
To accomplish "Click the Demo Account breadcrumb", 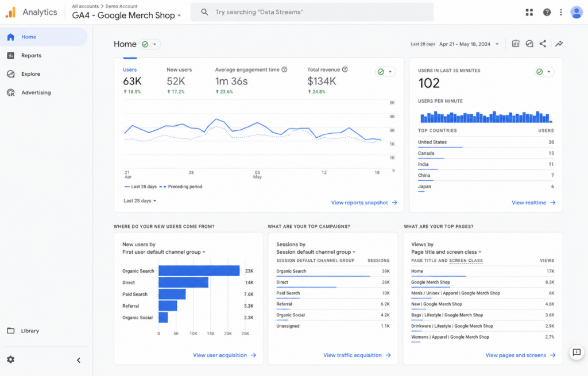I will tap(121, 6).
